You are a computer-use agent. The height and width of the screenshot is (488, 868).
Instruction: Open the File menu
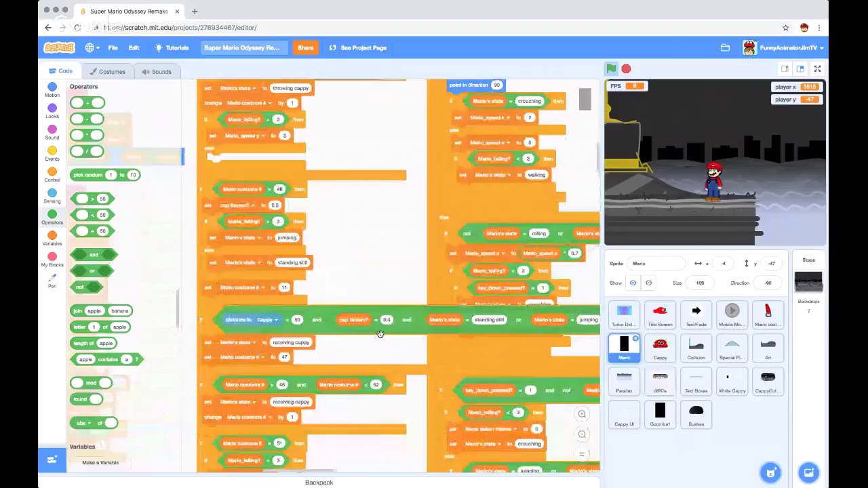click(113, 47)
